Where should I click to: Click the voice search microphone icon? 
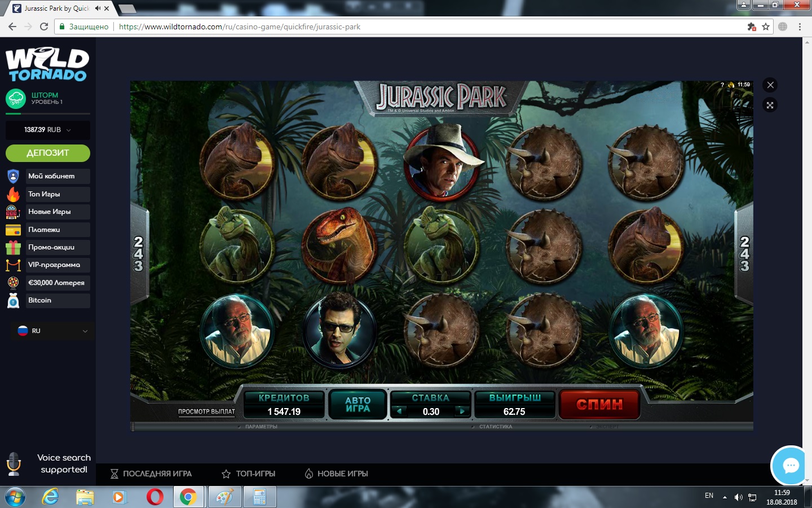[x=14, y=463]
